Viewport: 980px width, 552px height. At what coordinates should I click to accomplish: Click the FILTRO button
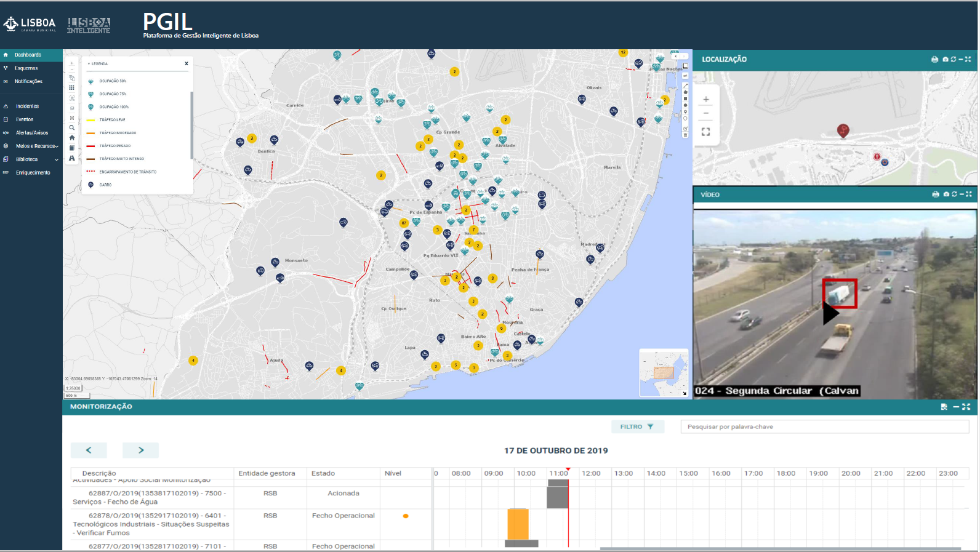click(637, 427)
